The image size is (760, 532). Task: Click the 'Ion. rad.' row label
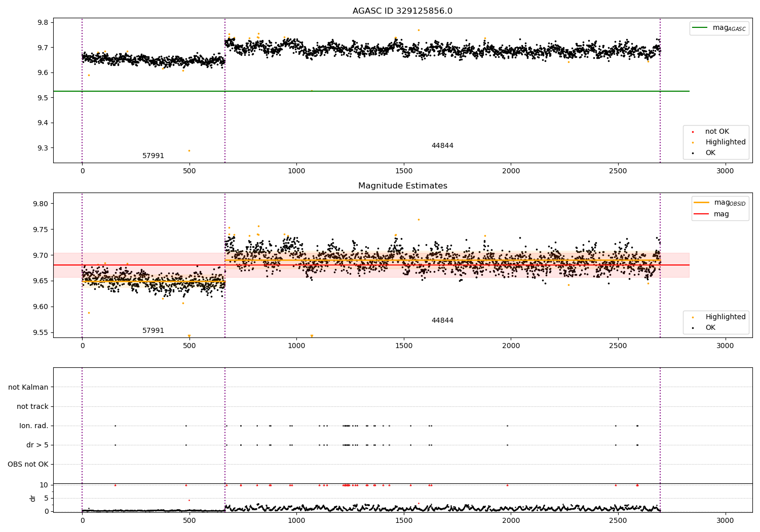(x=34, y=426)
